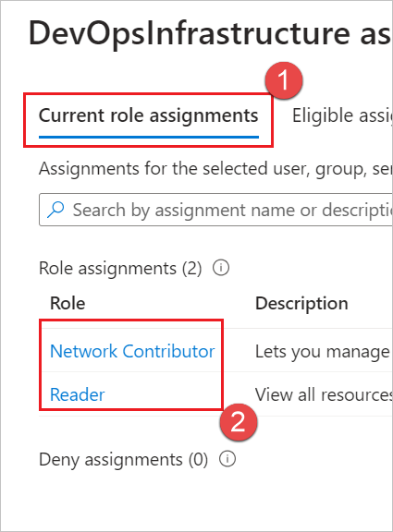This screenshot has width=393, height=532.
Task: Click the magnifier icon in the search box
Action: [55, 210]
